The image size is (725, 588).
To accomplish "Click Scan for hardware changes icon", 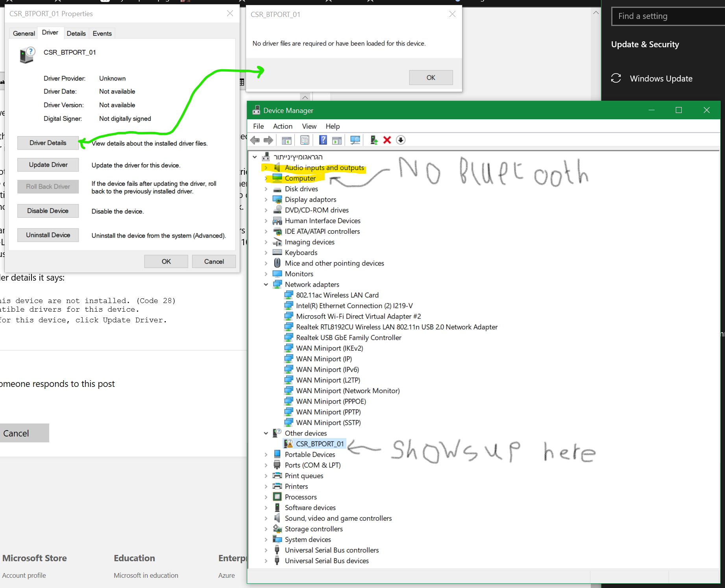I will click(355, 140).
